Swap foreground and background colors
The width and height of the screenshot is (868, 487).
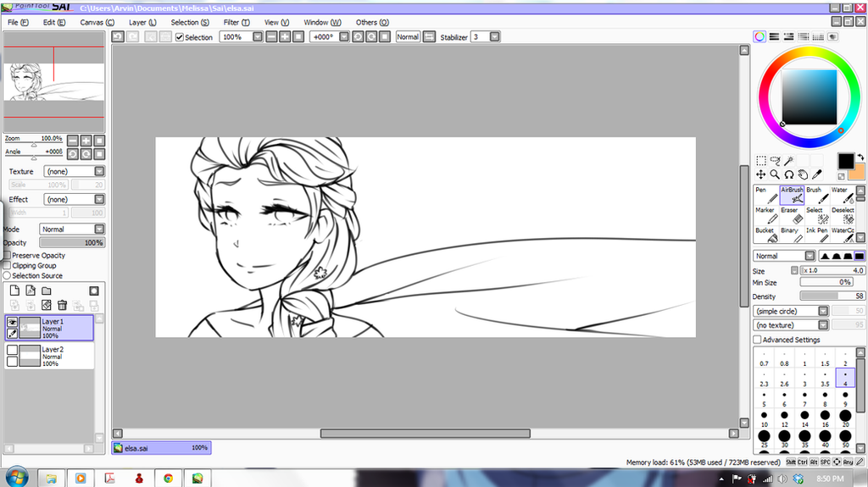(860, 158)
